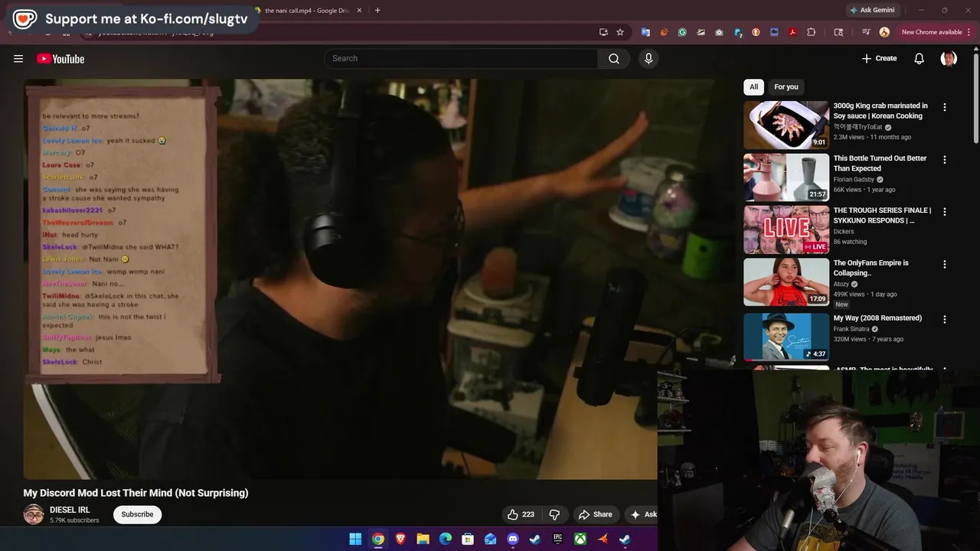Open the DuckDuckGo extension icon

point(756,32)
